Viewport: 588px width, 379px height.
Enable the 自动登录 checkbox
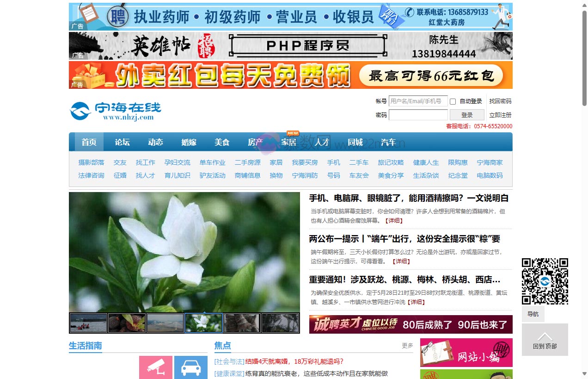pos(452,101)
